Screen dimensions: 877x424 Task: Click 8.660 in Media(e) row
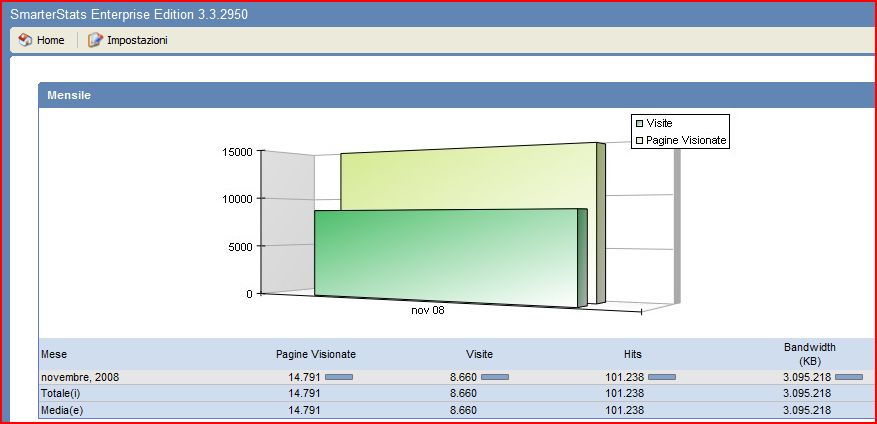pyautogui.click(x=463, y=410)
